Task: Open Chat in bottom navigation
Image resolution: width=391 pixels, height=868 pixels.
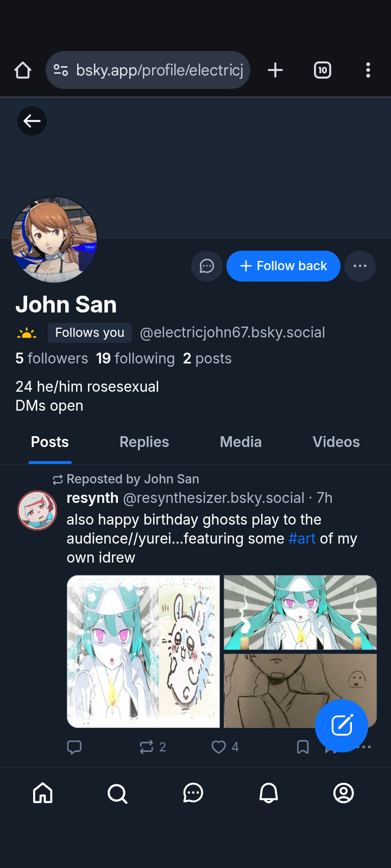Action: (193, 793)
